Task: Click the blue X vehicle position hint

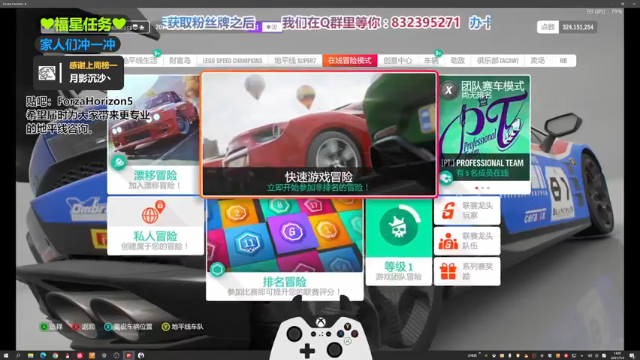Action: click(128, 327)
